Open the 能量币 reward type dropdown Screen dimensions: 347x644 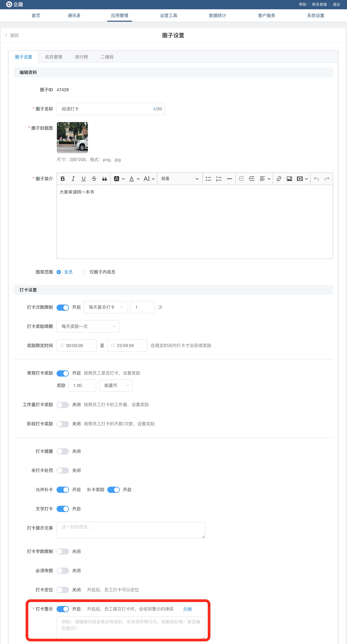tap(116, 386)
